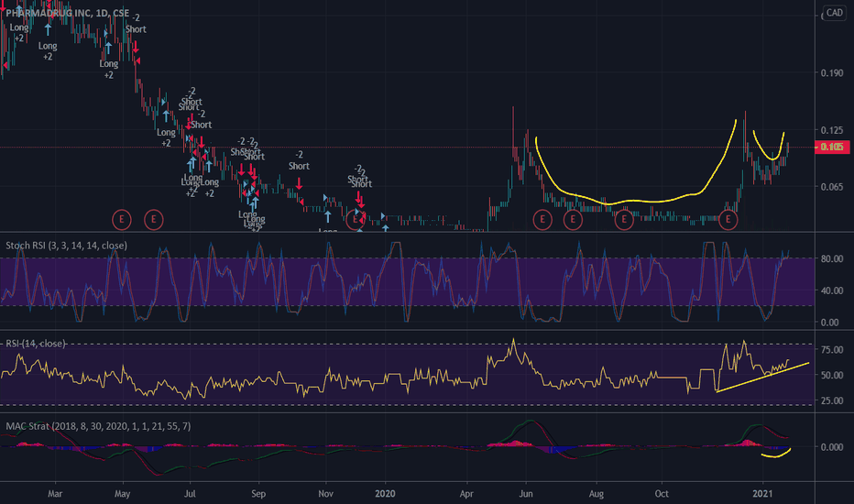Click the Apr label on the time axis
This screenshot has height=504, width=854.
[x=466, y=494]
